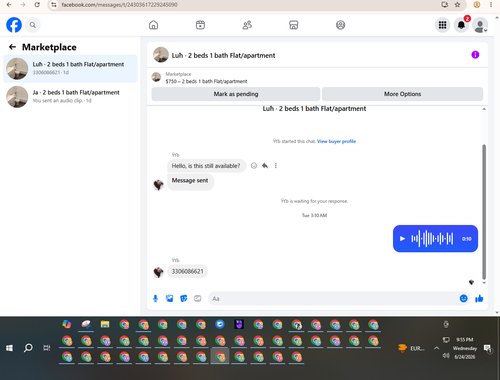Open Windows taskbar search
The height and width of the screenshot is (380, 500).
(x=28, y=348)
